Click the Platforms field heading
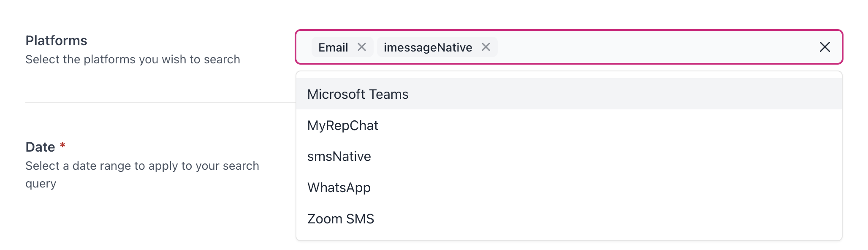 pyautogui.click(x=56, y=41)
